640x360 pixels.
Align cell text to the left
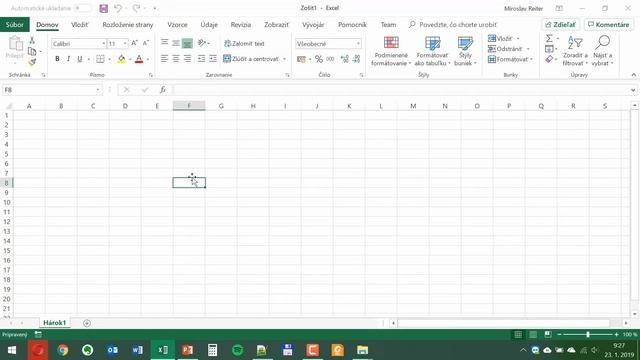164,59
